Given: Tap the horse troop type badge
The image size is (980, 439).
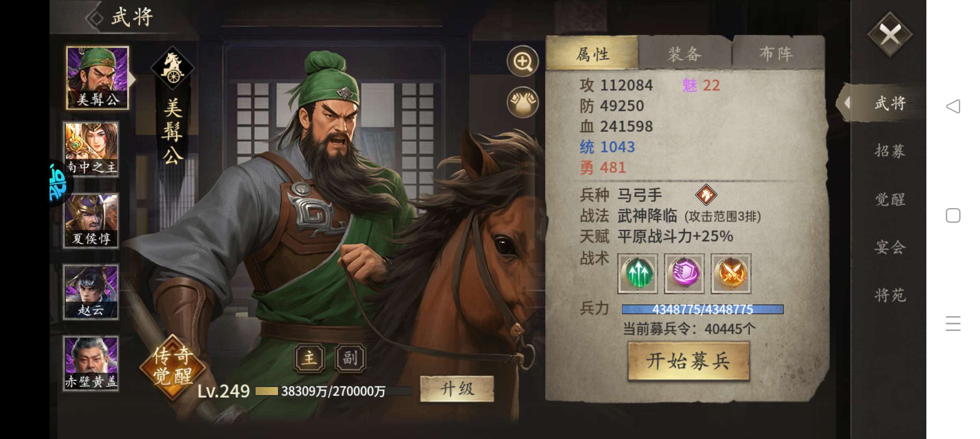Looking at the screenshot, I should pos(706,195).
